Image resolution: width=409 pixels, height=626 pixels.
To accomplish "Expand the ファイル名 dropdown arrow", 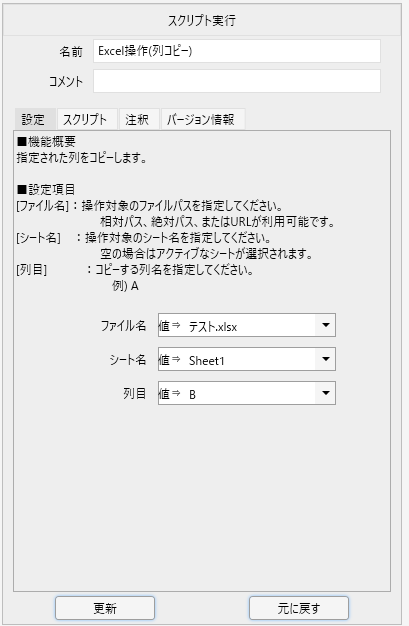I will 326,325.
